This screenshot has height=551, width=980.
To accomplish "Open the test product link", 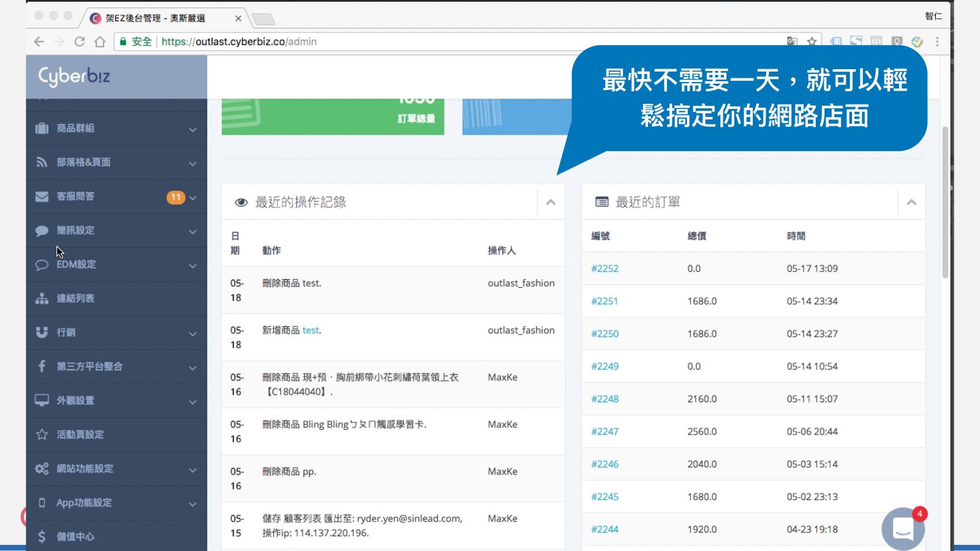I will coord(311,330).
